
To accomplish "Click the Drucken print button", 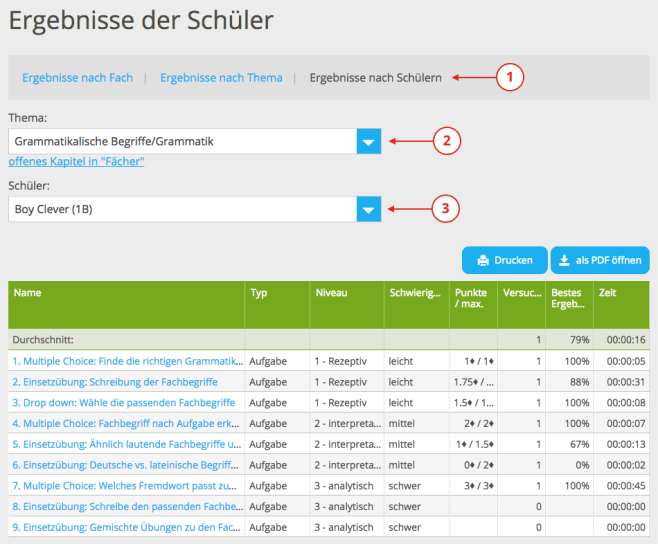I will (504, 260).
